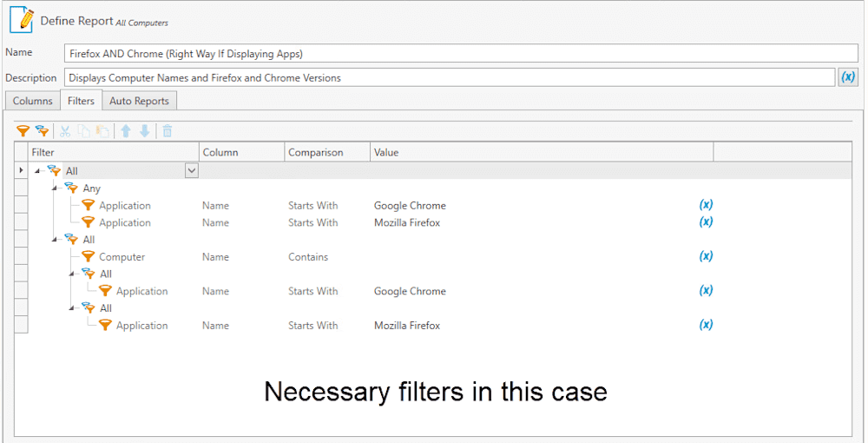Click the (x) icon on Computer Name row
This screenshot has height=443, width=868.
706,256
